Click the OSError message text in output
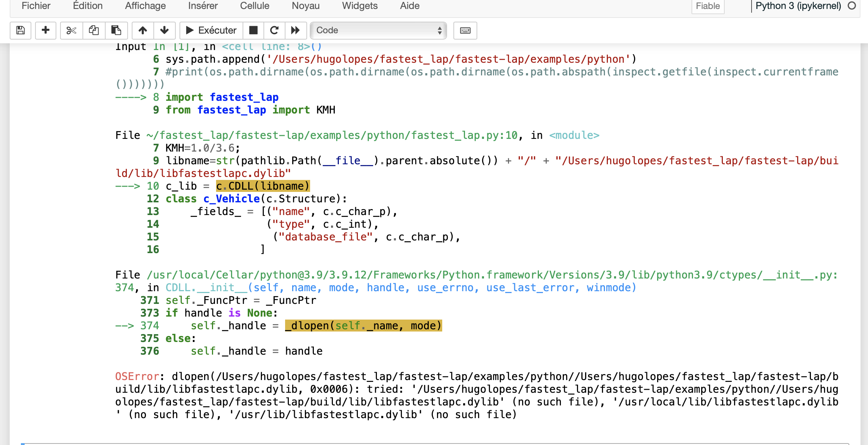 137,376
